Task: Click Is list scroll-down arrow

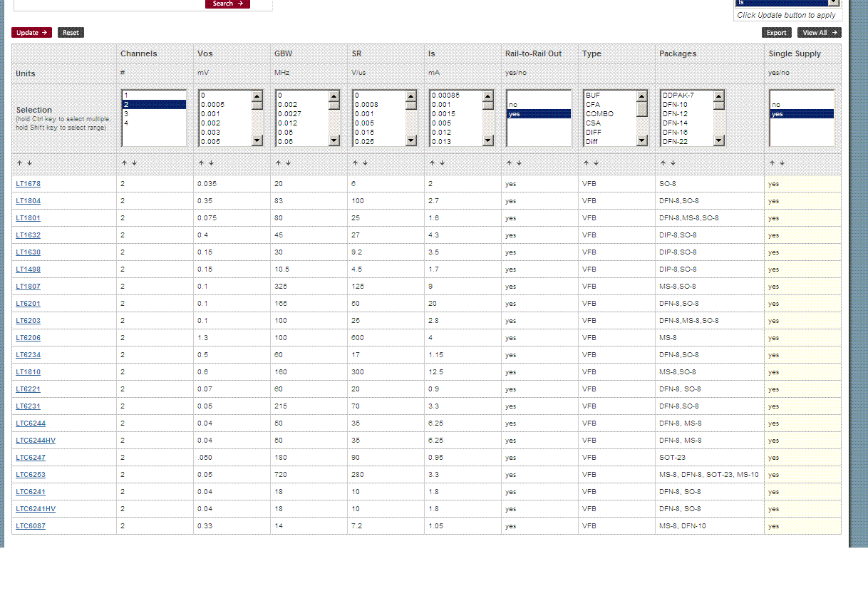Action: [x=488, y=140]
